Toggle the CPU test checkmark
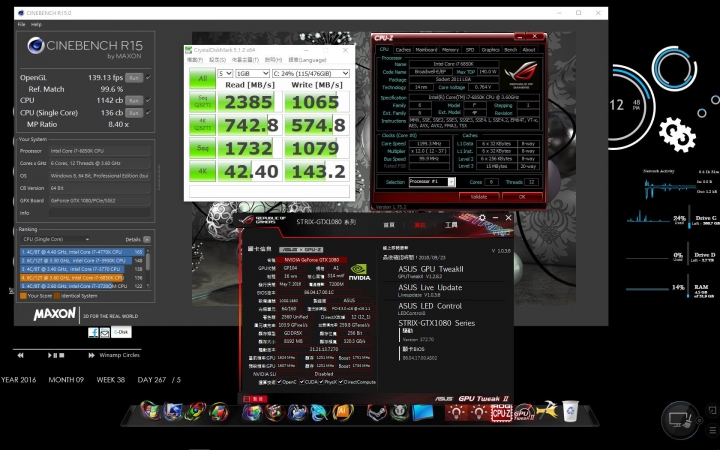 coord(148,100)
